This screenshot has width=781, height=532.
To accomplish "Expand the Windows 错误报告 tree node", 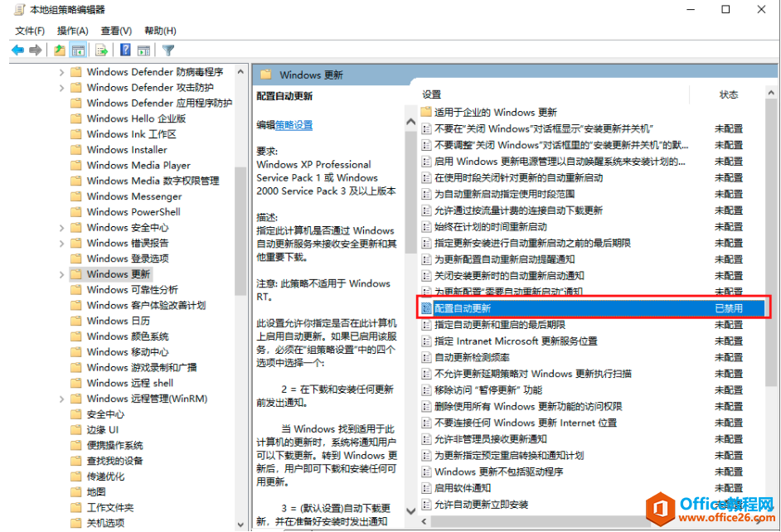I will (x=61, y=244).
